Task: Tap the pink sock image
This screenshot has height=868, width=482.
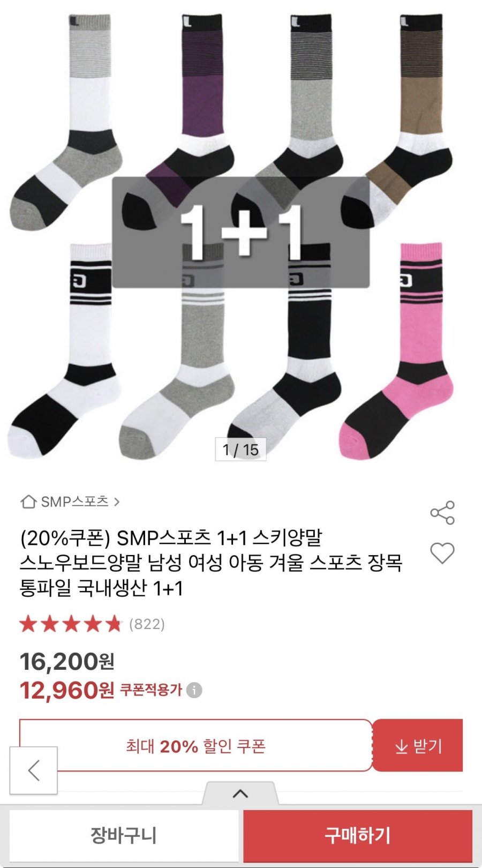Action: [x=407, y=354]
